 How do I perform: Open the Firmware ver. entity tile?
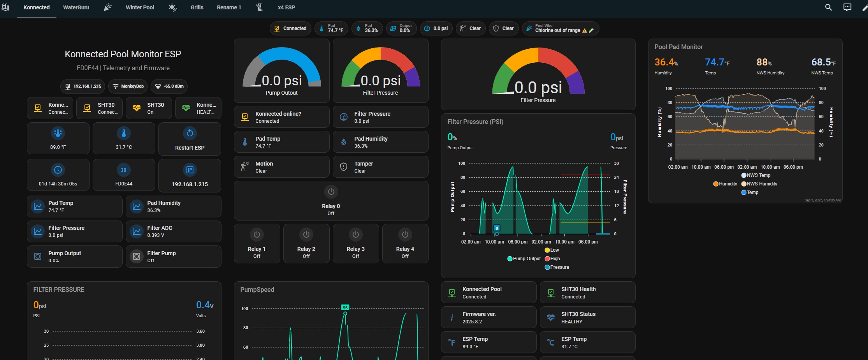point(488,318)
